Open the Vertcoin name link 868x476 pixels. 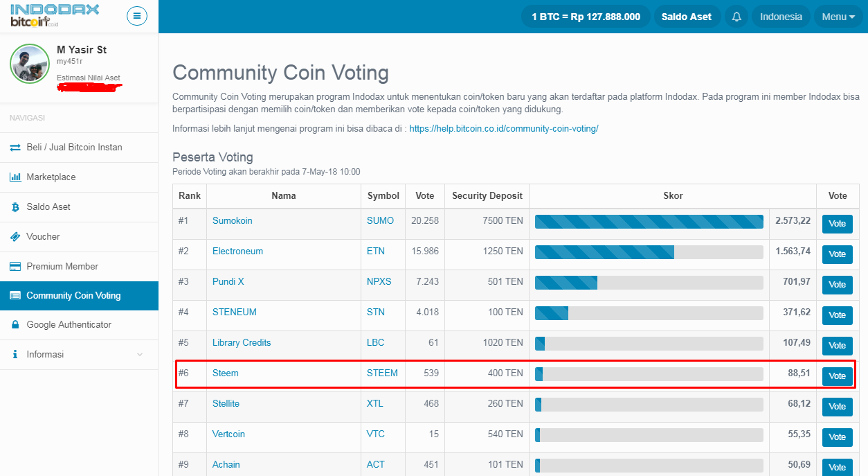(228, 434)
